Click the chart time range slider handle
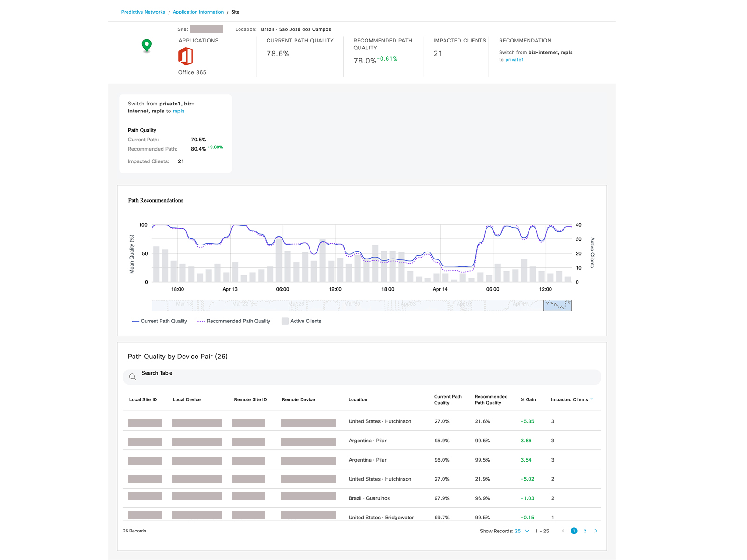This screenshot has width=747, height=560. click(x=557, y=306)
